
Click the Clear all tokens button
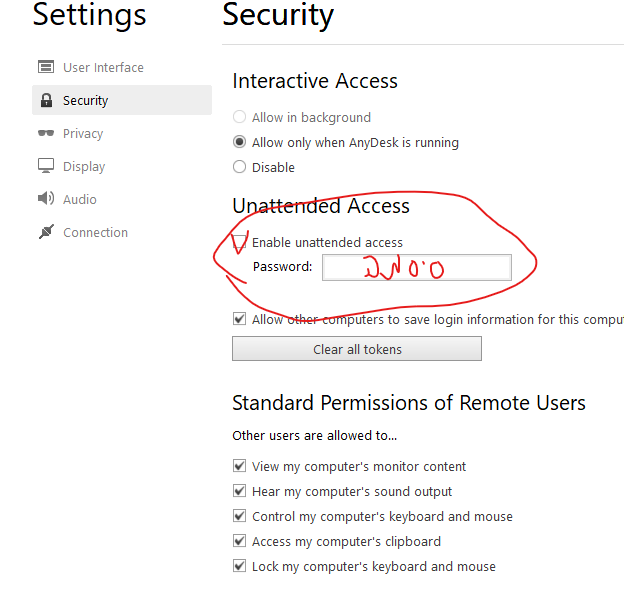pyautogui.click(x=357, y=349)
